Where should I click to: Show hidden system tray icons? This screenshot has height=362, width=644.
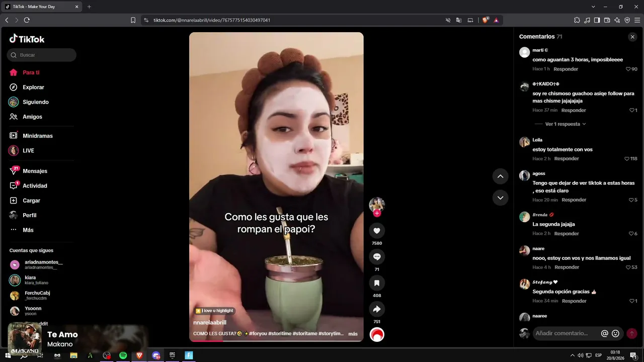coord(572,355)
